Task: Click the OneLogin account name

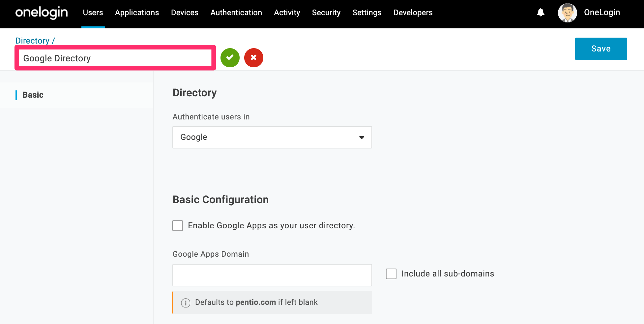Action: pyautogui.click(x=602, y=13)
